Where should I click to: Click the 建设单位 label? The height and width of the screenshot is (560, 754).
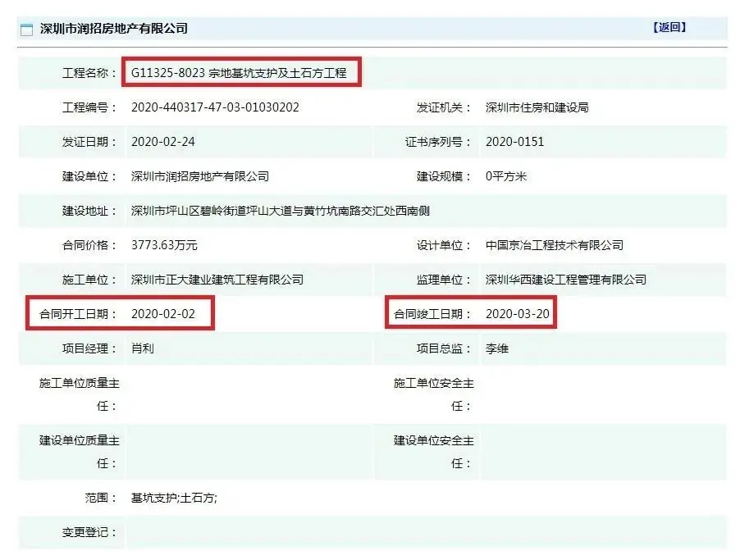click(x=89, y=176)
